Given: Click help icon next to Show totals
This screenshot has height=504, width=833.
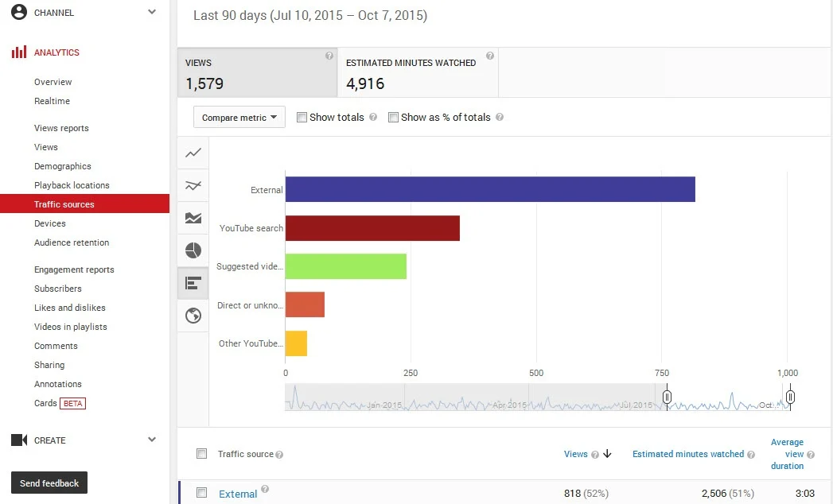Looking at the screenshot, I should pyautogui.click(x=373, y=117).
